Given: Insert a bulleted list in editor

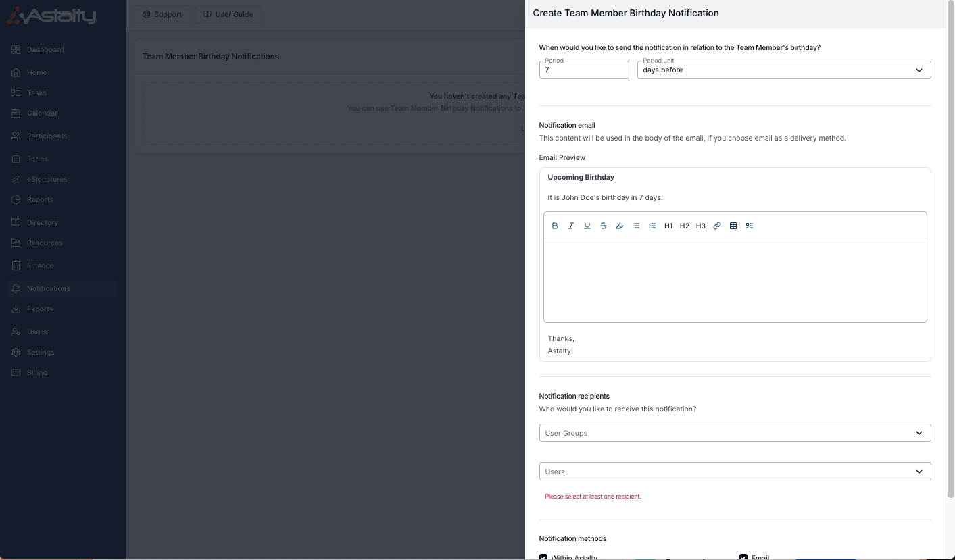Looking at the screenshot, I should pos(636,226).
